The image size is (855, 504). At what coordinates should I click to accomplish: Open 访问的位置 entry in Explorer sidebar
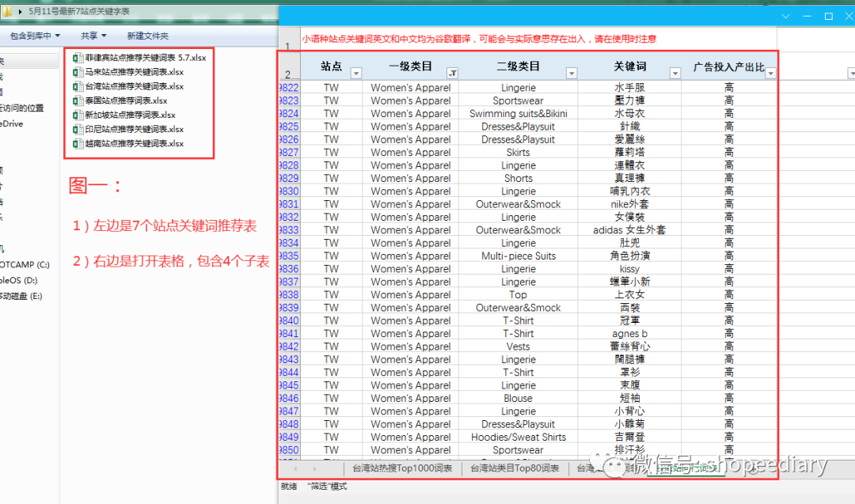click(x=22, y=108)
